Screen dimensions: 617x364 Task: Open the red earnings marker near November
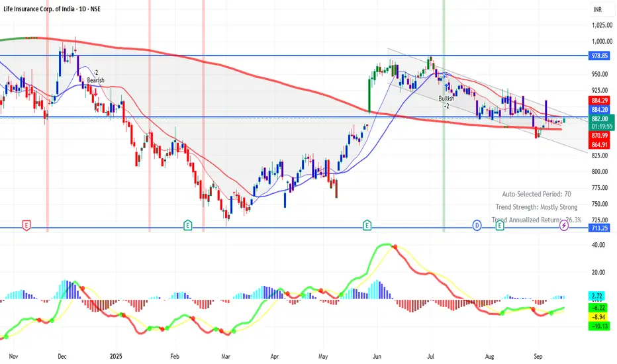26,226
